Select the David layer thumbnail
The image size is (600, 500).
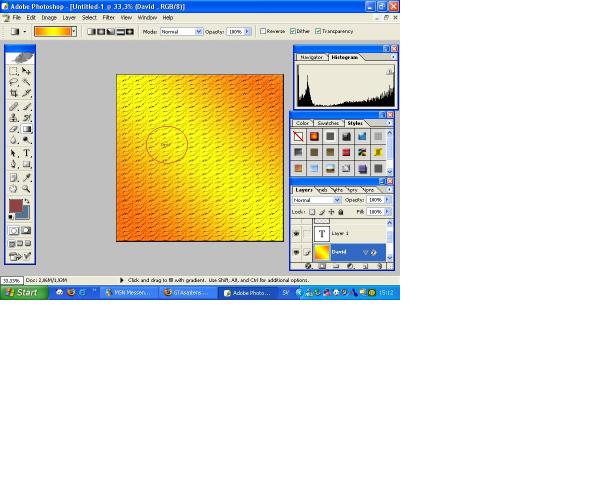point(321,253)
